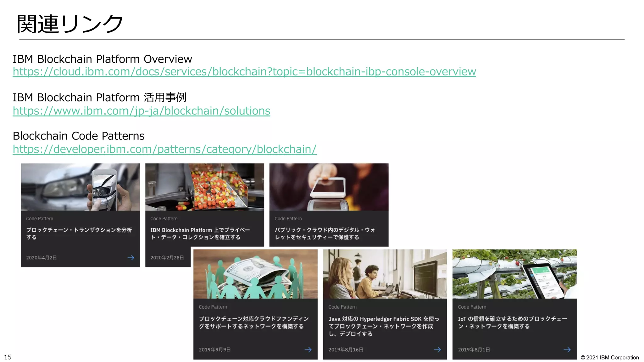Select card title ブロックチェーン対応クラウドファンディング

pos(254,322)
